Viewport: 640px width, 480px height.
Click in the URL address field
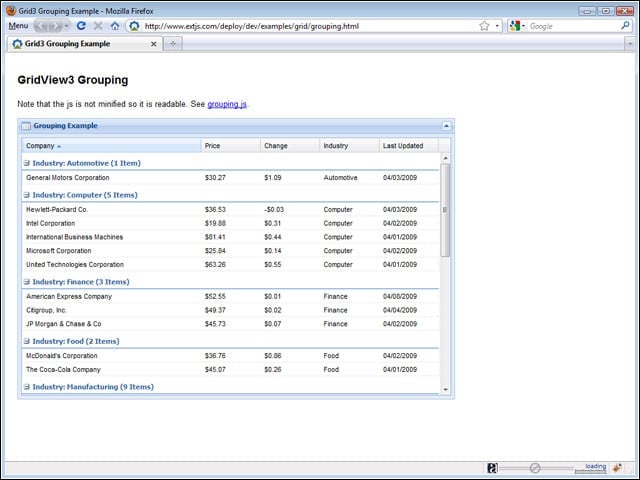(310, 26)
